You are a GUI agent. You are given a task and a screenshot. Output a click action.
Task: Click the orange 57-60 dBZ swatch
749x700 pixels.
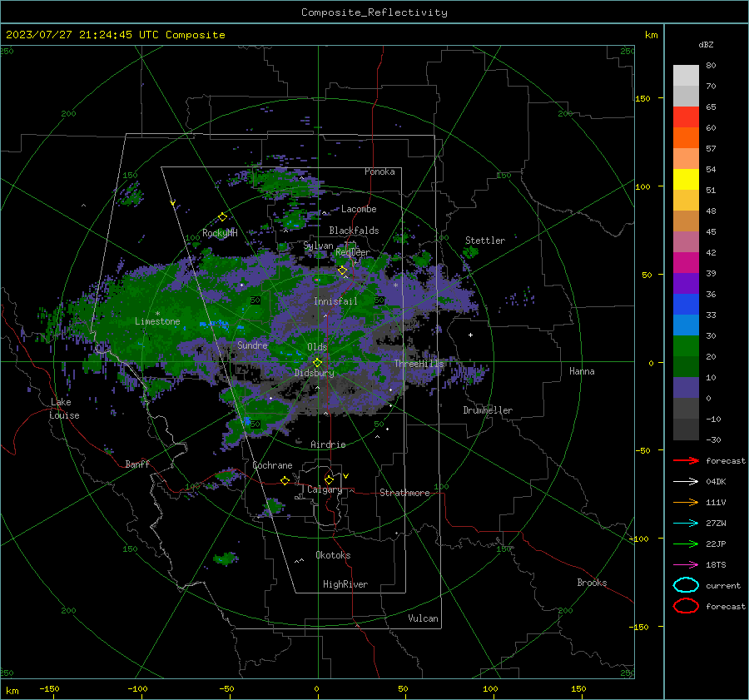click(x=686, y=137)
